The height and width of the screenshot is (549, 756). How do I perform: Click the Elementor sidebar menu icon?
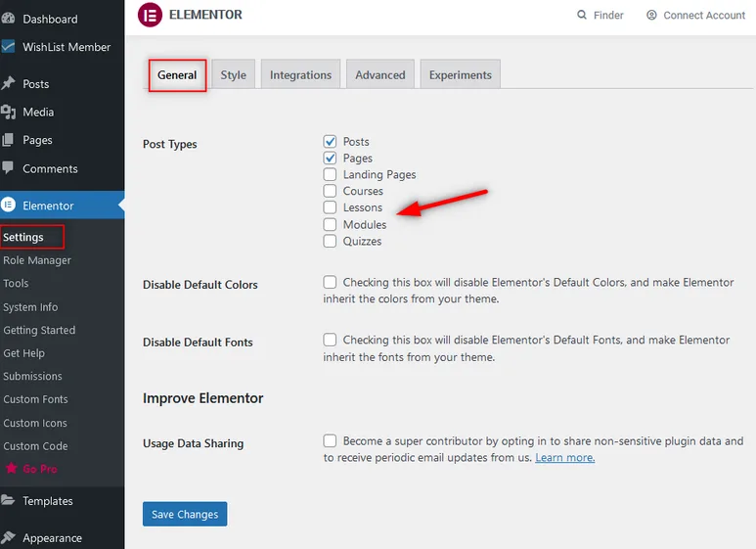tap(8, 206)
